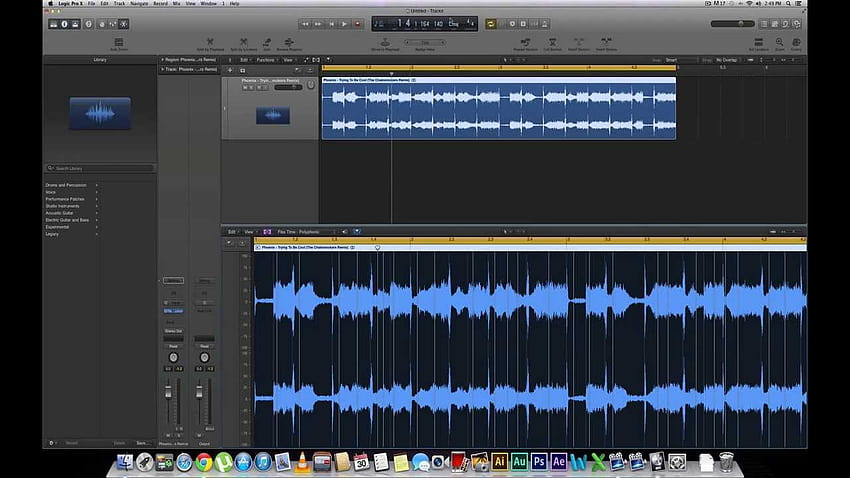Click the Search Library field
The image size is (850, 478).
pos(100,169)
